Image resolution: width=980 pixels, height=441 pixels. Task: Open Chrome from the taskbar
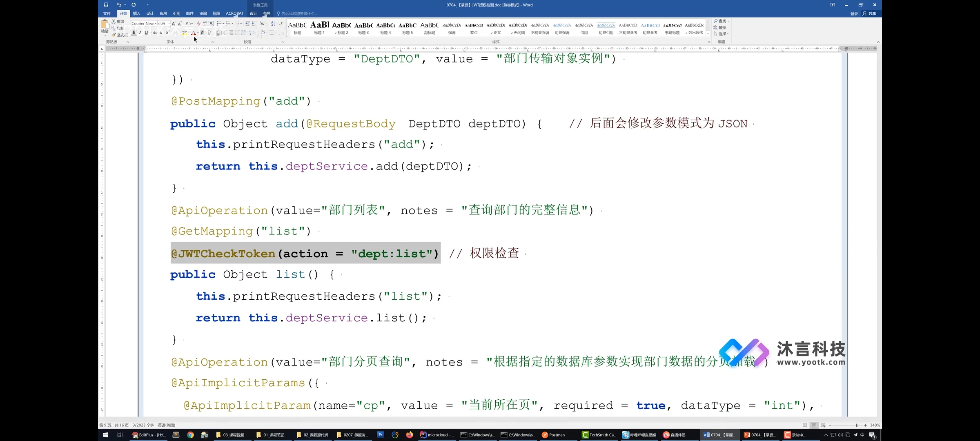pos(190,435)
